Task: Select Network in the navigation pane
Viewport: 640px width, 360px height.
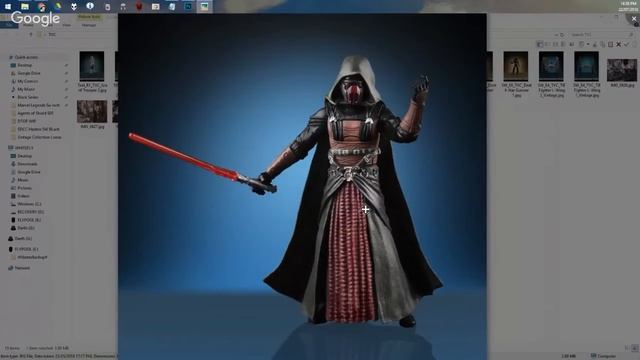Action: point(22,268)
